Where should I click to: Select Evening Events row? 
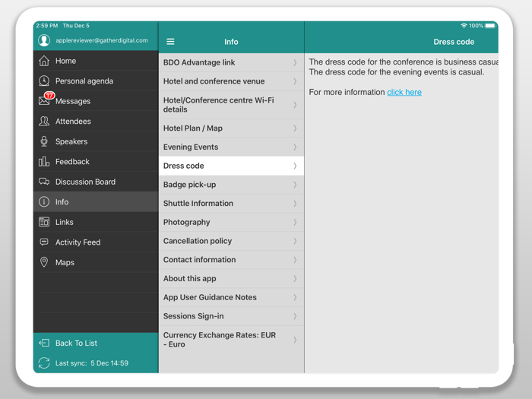tap(231, 147)
